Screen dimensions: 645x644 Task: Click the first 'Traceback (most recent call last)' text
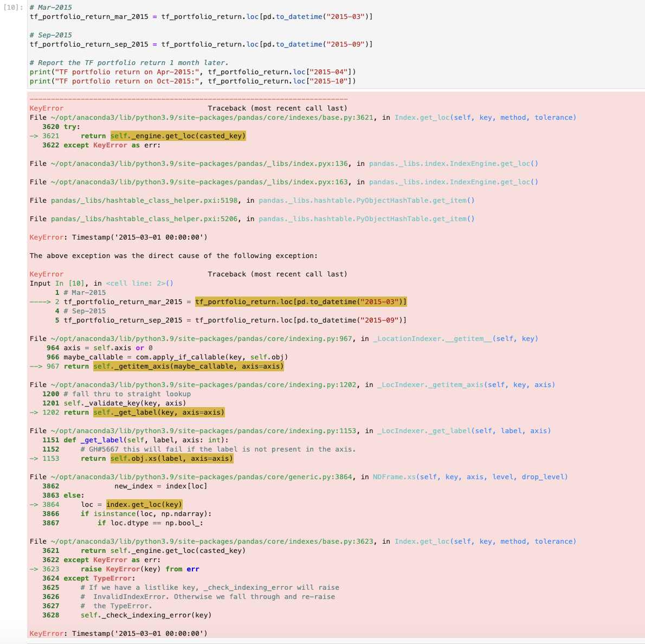pyautogui.click(x=278, y=108)
